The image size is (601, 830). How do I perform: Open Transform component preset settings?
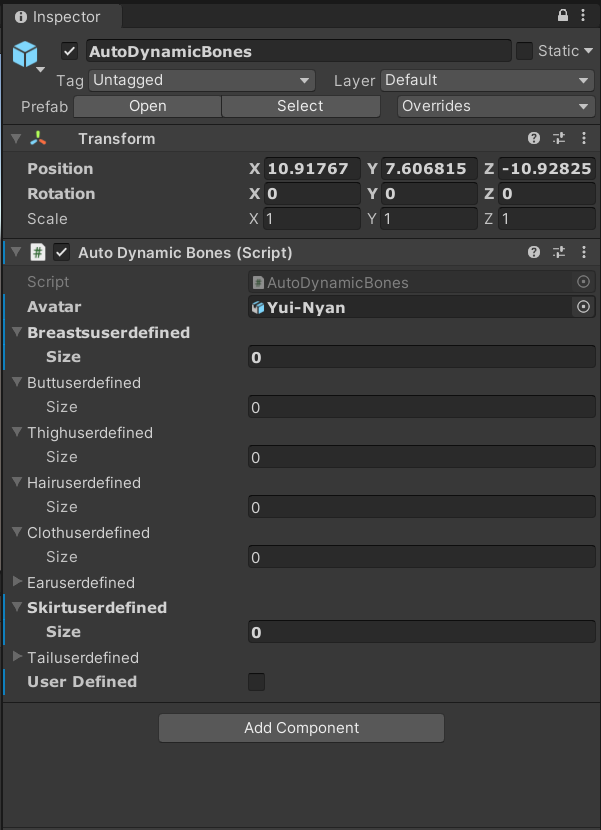tap(559, 139)
